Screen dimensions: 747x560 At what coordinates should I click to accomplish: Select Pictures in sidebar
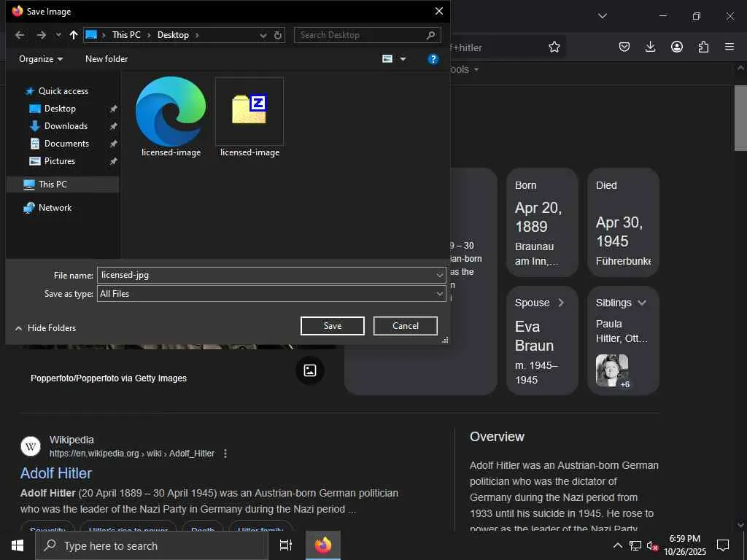[x=60, y=161]
